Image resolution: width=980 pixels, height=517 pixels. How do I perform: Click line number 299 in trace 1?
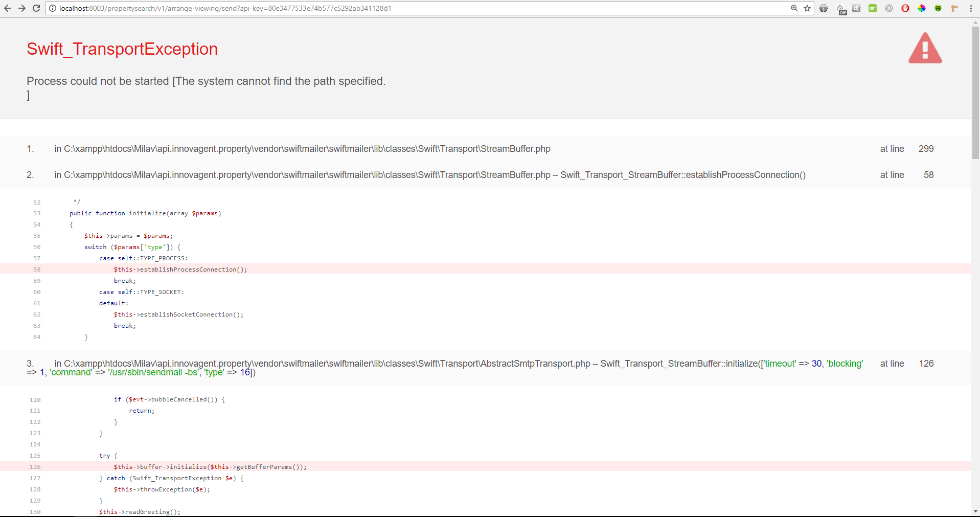pos(926,149)
